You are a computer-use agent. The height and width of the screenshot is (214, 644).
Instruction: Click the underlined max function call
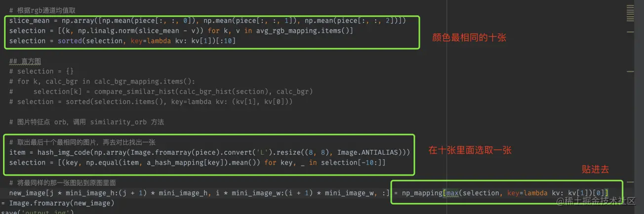tap(452, 193)
